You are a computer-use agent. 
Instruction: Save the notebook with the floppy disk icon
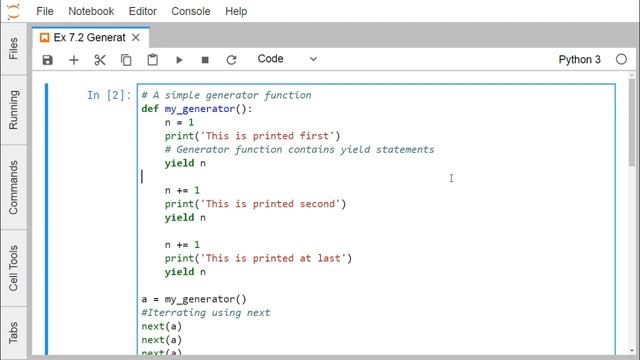click(48, 60)
